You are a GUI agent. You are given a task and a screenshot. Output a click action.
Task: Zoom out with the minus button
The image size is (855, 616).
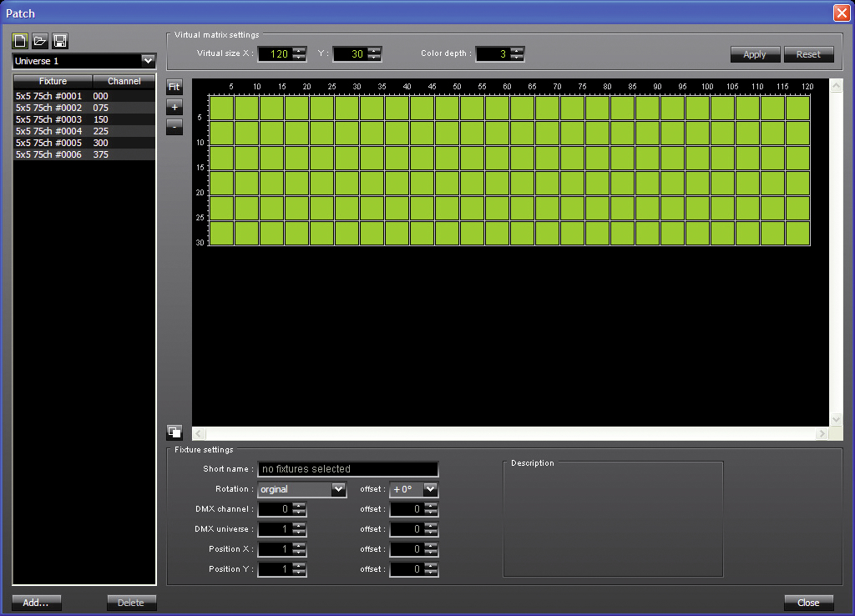[x=174, y=127]
